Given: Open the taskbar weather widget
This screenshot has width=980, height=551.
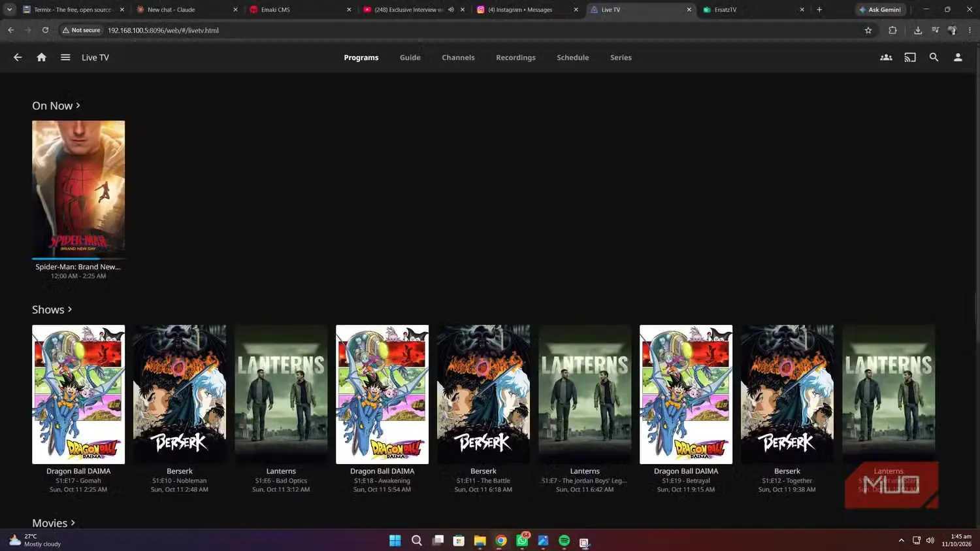Looking at the screenshot, I should [36, 540].
